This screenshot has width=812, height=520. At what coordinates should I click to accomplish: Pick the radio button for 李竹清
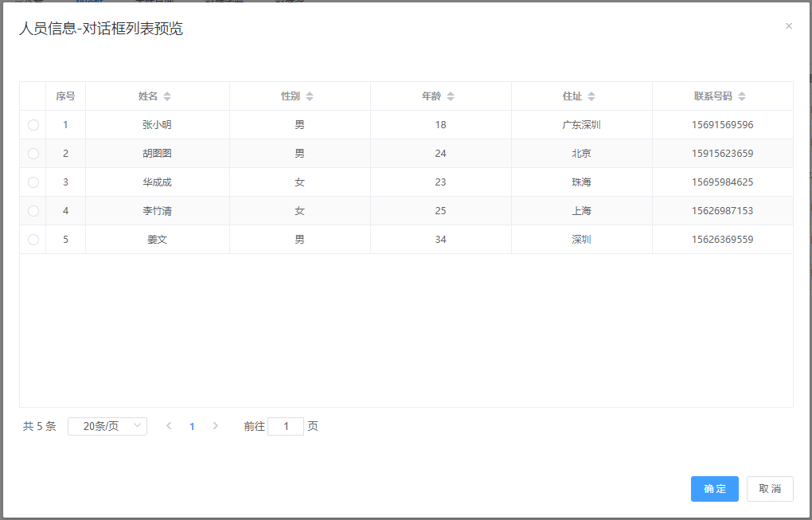[x=33, y=211]
